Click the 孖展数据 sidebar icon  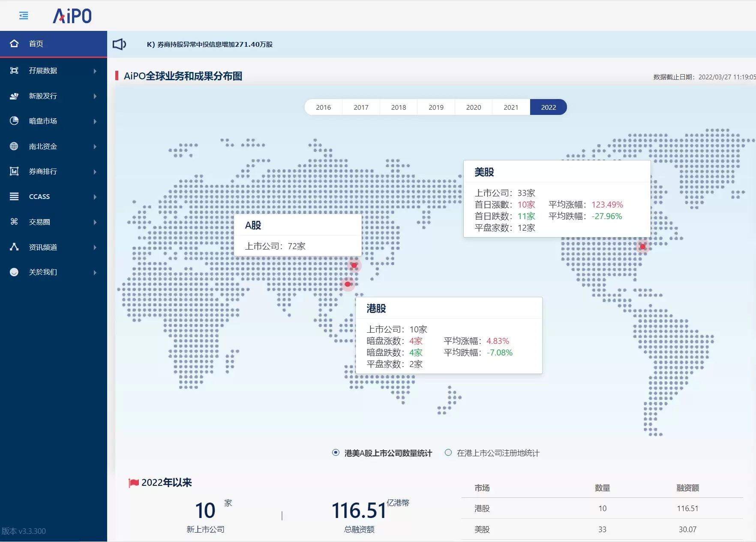click(x=14, y=70)
